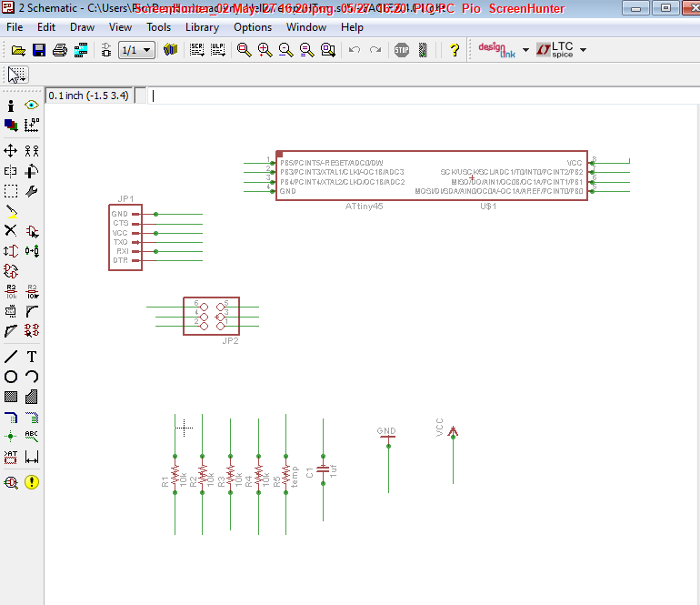Open the Library menu
700x605 pixels.
point(202,27)
